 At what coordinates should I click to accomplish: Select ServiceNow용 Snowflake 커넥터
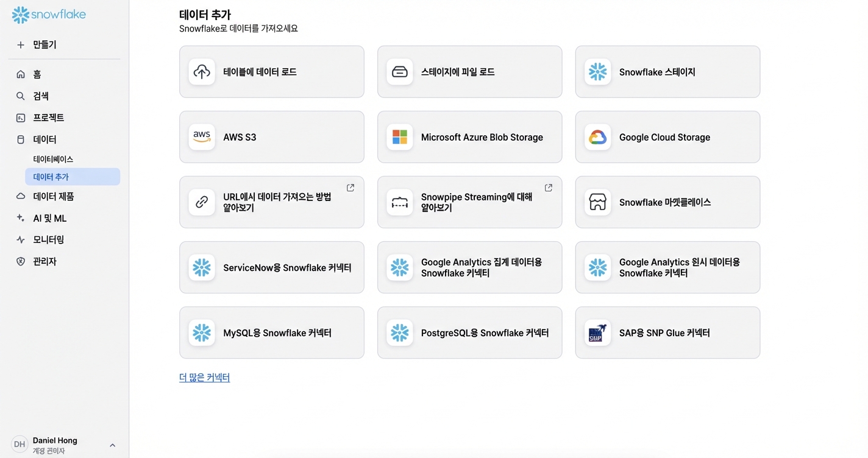272,267
